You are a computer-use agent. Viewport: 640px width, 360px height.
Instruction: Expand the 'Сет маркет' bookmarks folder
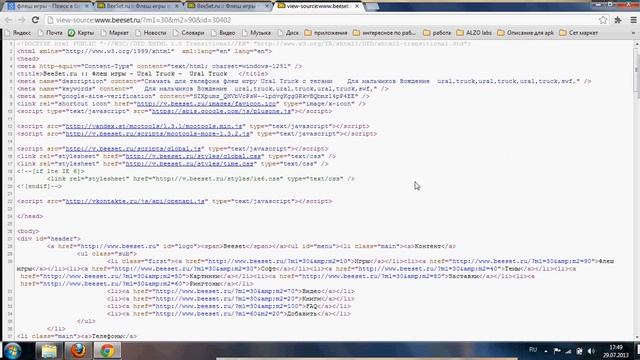click(579, 33)
